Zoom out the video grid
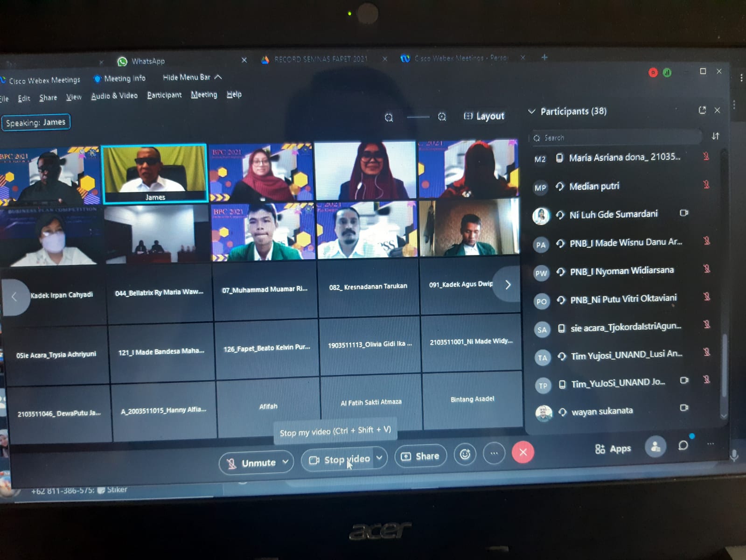Image resolution: width=746 pixels, height=560 pixels. [389, 118]
